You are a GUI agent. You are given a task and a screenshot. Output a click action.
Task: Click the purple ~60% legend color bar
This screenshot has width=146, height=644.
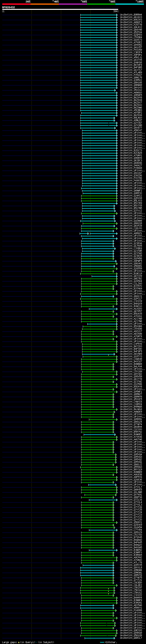73,4
